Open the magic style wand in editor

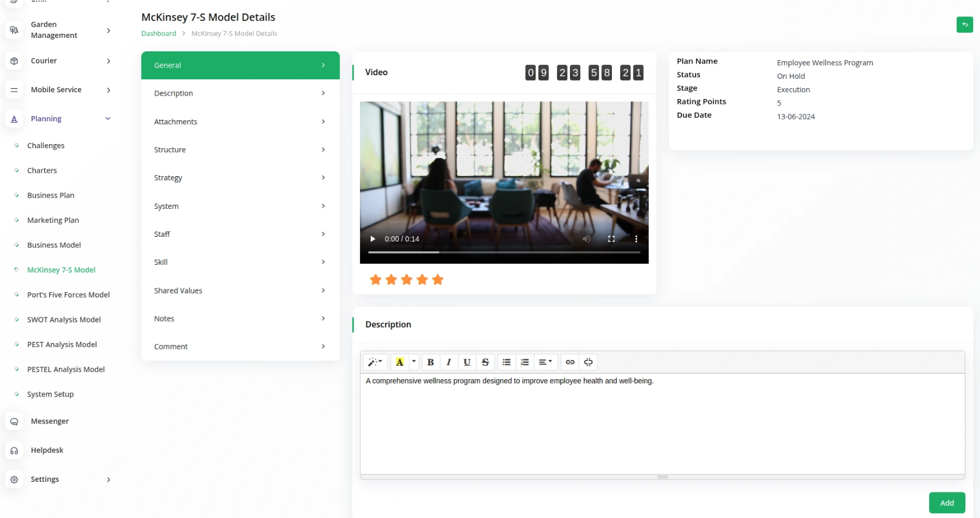pos(375,362)
